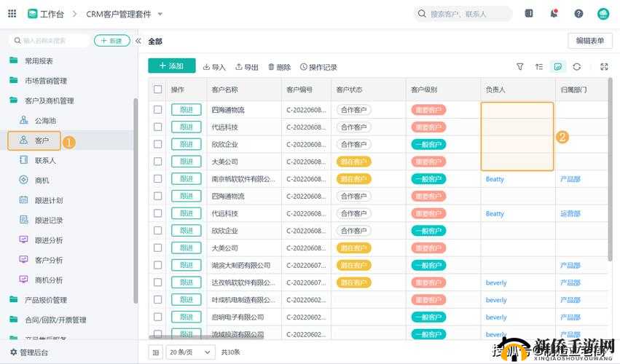Click the 导出 export button
Image resolution: width=620 pixels, height=364 pixels.
click(x=247, y=67)
